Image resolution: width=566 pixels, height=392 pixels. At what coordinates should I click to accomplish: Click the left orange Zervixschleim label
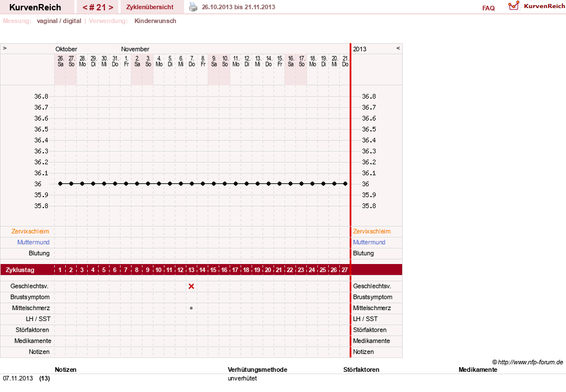tap(31, 231)
